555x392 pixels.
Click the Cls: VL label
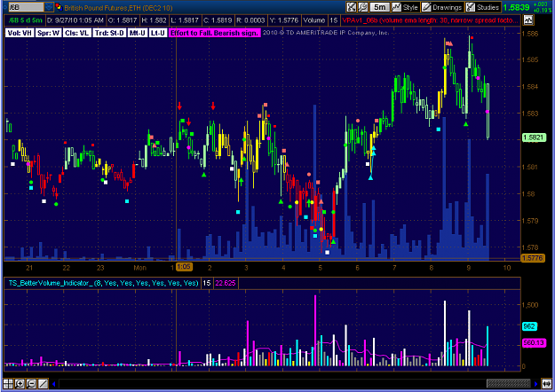tap(76, 33)
